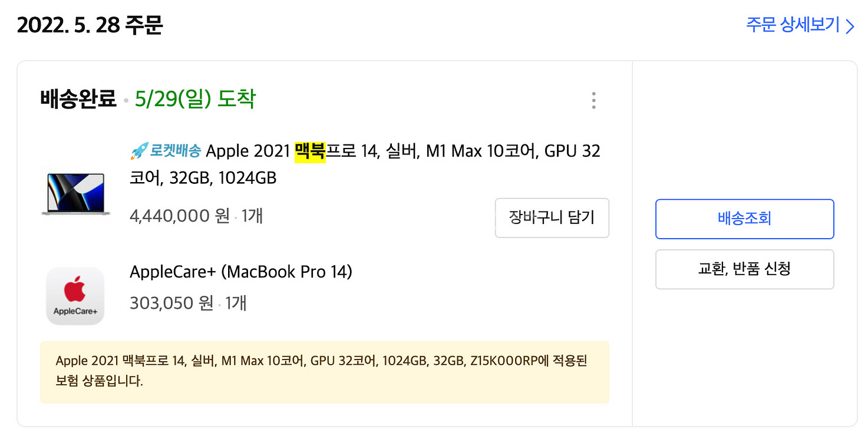868x442 pixels.
Task: Click the 배송완료 delivery status text
Action: [78, 99]
